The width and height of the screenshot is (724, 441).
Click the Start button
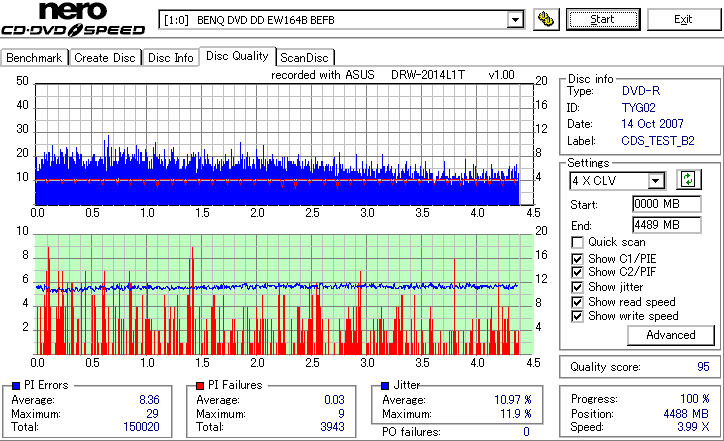(x=603, y=19)
